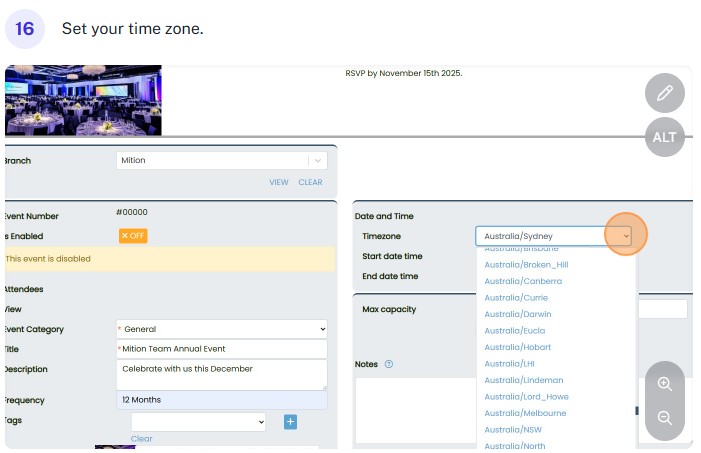Choose Australia/Canberra timezone option

tap(523, 281)
